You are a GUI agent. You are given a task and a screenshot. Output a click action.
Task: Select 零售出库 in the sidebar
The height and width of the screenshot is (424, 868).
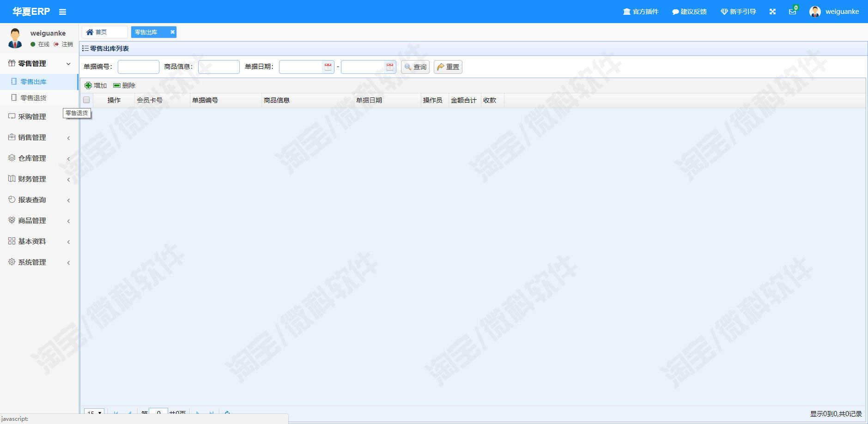tap(39, 82)
